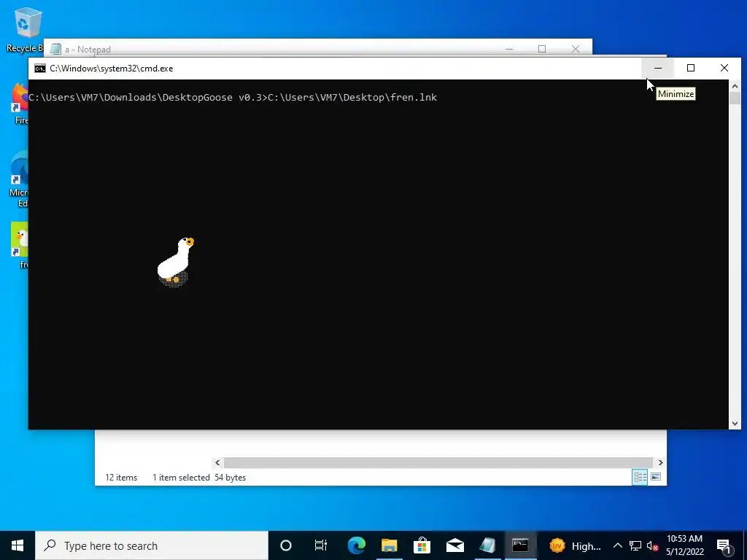Close the a - Notepad window
The image size is (747, 560).
[x=576, y=49]
